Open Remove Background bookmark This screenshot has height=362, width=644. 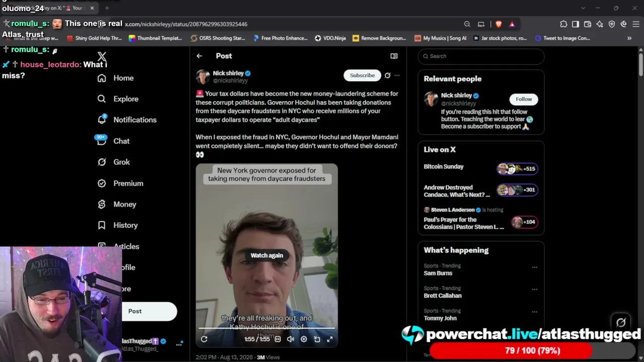[379, 38]
